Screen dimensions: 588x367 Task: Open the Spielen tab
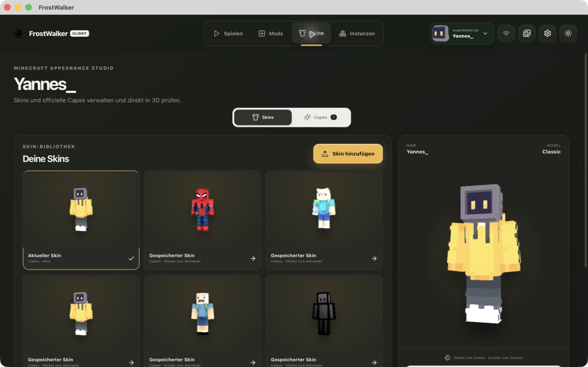point(228,33)
